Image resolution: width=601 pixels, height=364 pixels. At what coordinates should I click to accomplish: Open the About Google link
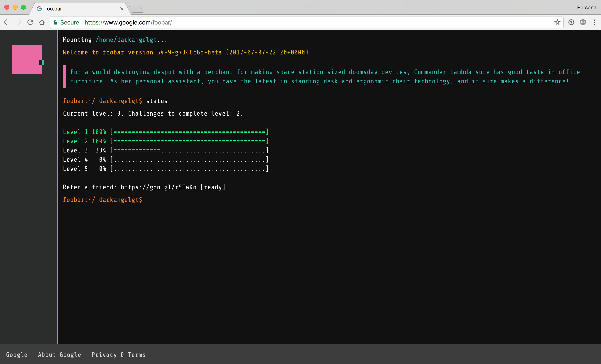pyautogui.click(x=59, y=355)
